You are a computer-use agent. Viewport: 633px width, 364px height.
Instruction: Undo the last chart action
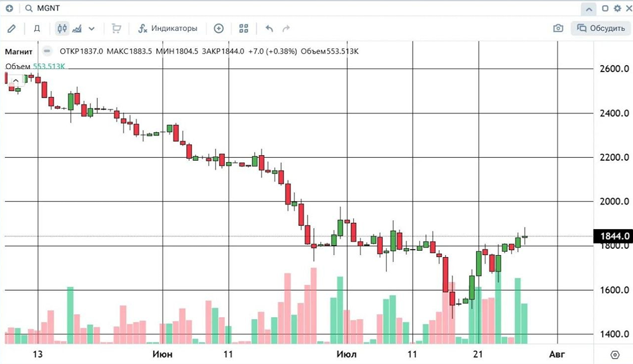click(x=269, y=28)
